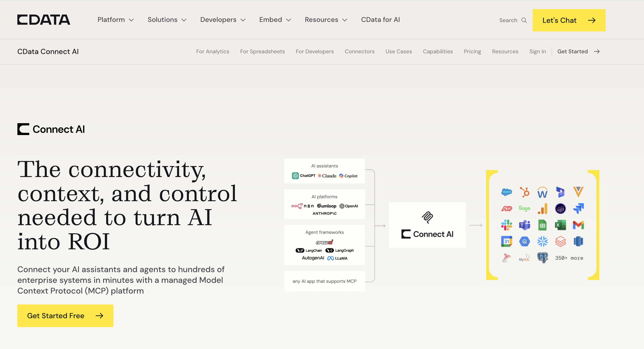Screen dimensions: 644x349
Task: Click the Snowflake icon
Action: (543, 242)
